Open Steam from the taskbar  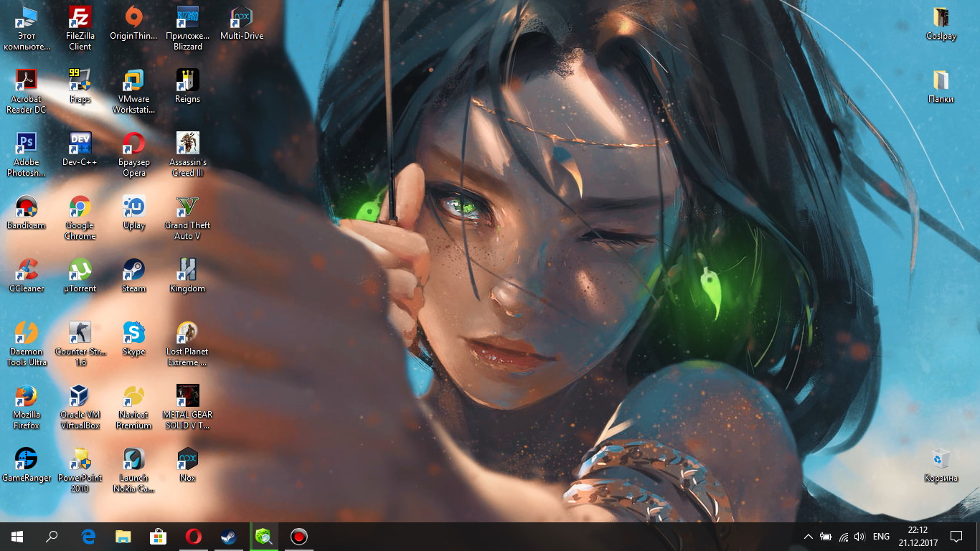coord(228,537)
